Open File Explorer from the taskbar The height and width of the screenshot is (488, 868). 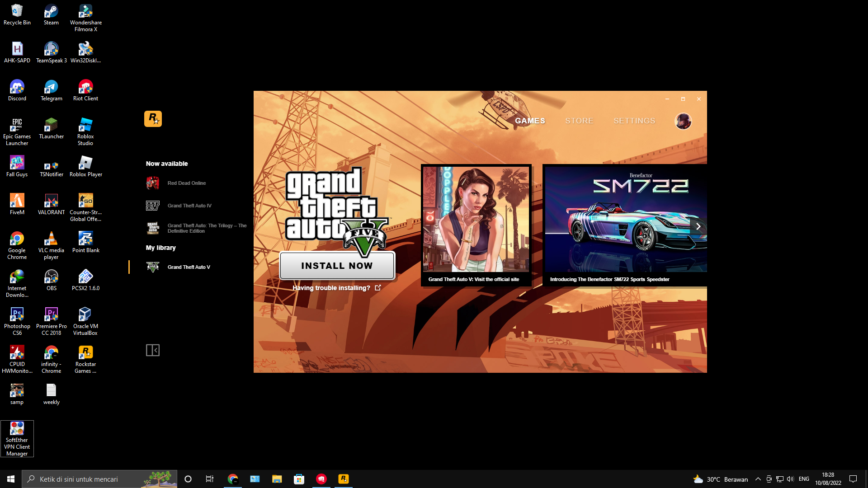pos(277,479)
